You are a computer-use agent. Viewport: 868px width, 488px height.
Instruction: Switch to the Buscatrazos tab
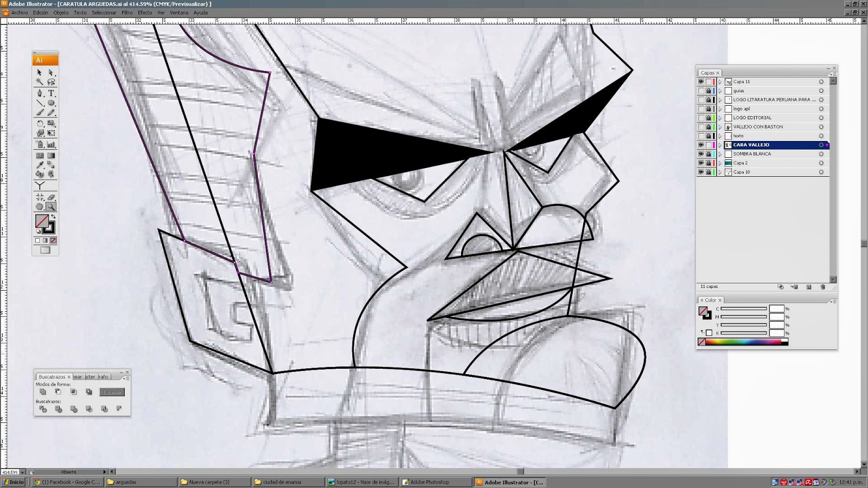coord(53,376)
